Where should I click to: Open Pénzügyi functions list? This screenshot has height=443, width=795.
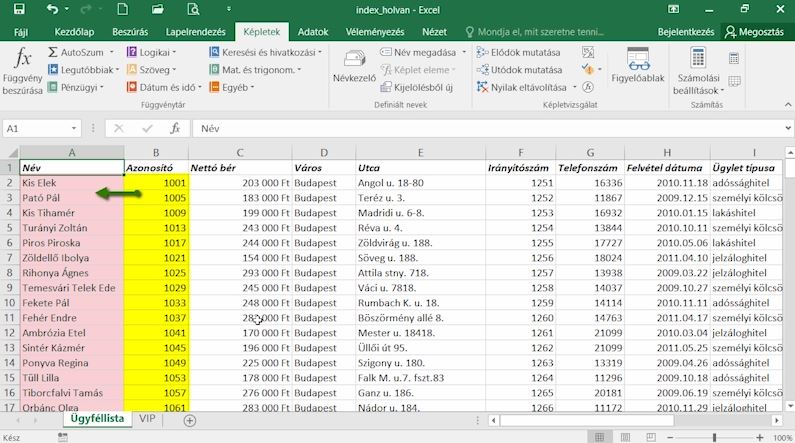76,87
